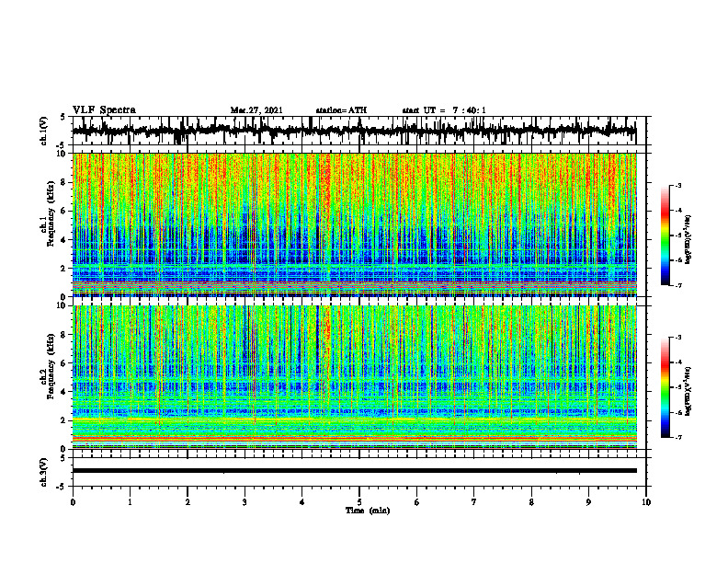Click the "-7" label on ch.1 color bar
Screen dimensions: 728x563
[x=678, y=285]
